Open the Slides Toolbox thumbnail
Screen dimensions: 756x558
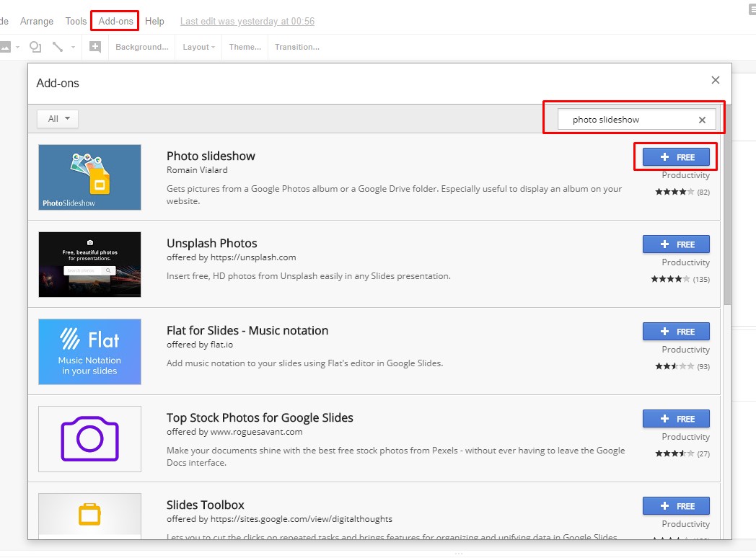click(x=89, y=515)
